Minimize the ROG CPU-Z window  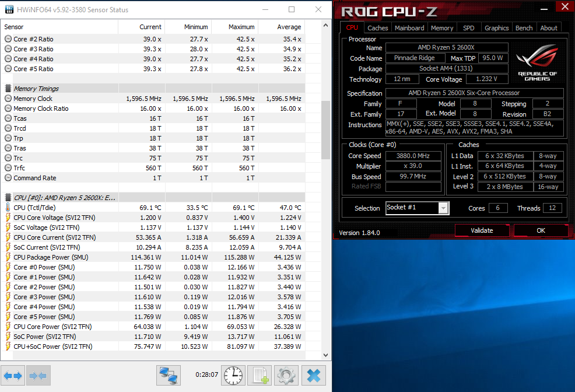pyautogui.click(x=544, y=8)
